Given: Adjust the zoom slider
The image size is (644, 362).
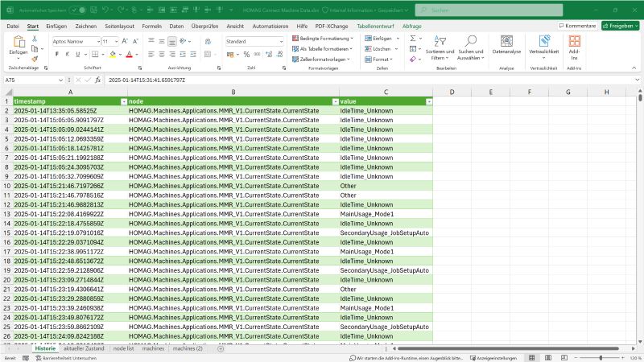Looking at the screenshot, I should pos(601,358).
